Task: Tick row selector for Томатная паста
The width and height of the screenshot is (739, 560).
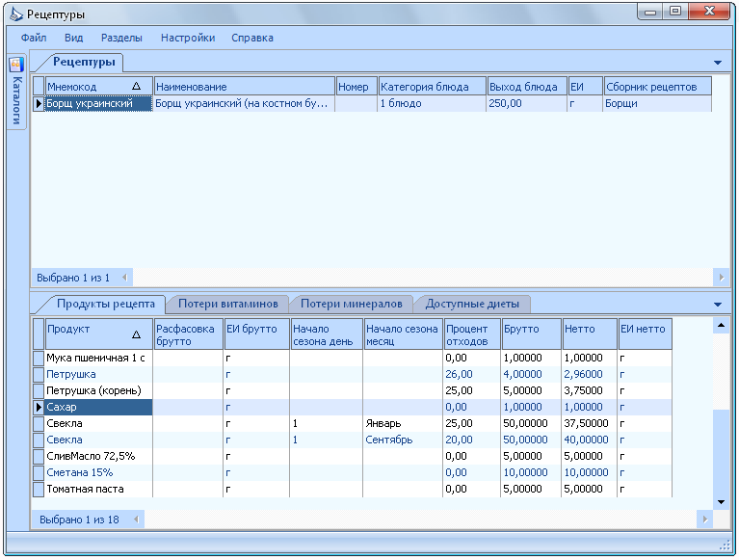Action: click(x=39, y=490)
